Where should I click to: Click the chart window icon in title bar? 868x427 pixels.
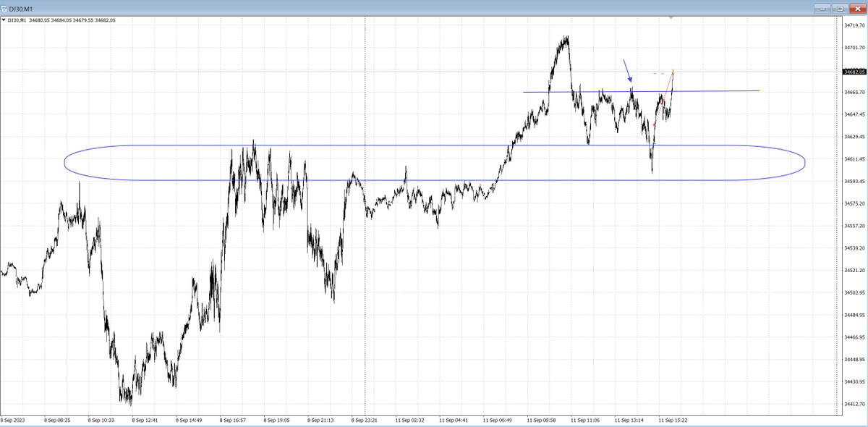tap(5, 8)
